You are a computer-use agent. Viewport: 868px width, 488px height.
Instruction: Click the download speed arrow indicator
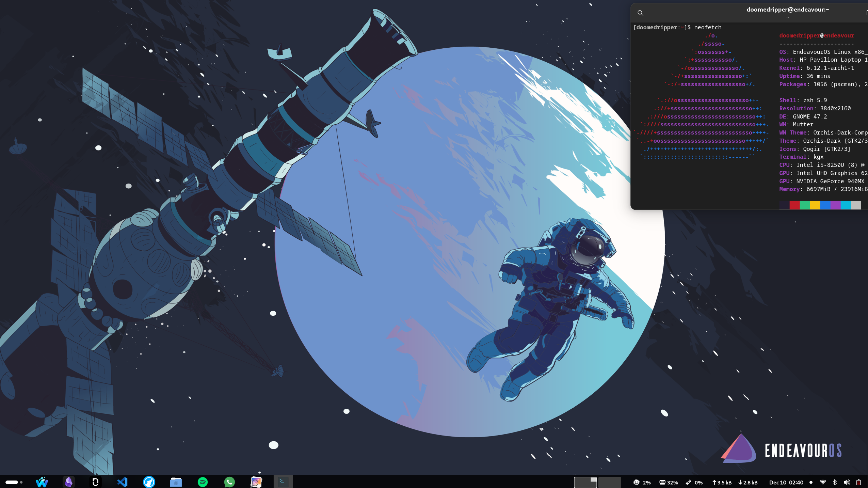pyautogui.click(x=740, y=482)
